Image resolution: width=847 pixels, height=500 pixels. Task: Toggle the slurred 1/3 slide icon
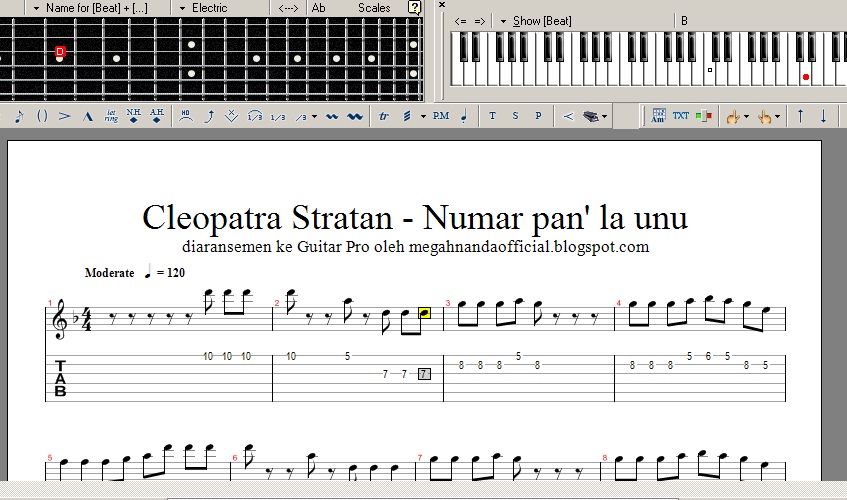pos(254,116)
